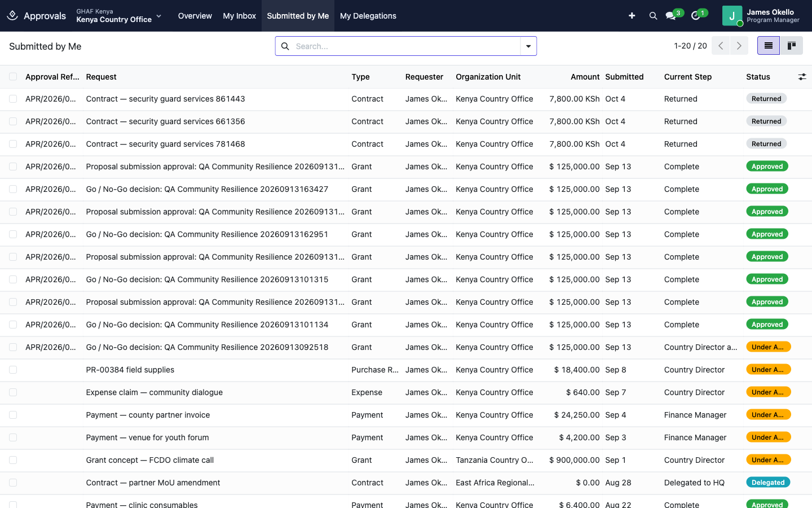This screenshot has width=812, height=508.
Task: Click Returned badge for services 661356
Action: click(x=766, y=121)
